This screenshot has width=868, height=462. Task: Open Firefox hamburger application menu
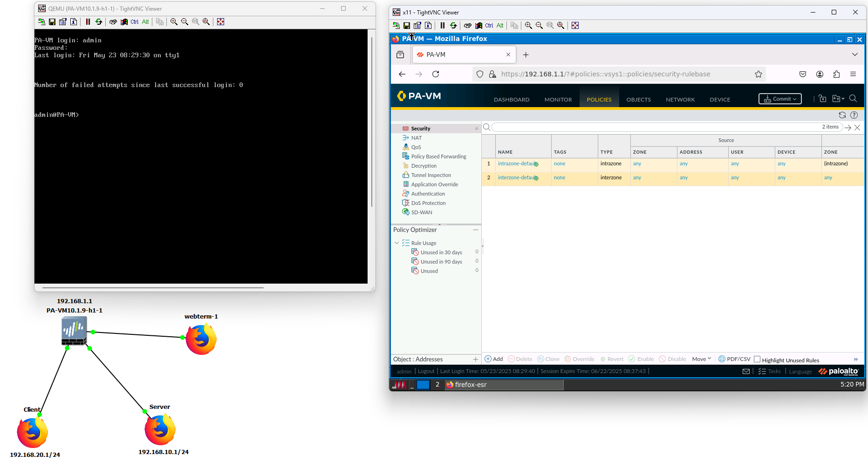pos(853,74)
